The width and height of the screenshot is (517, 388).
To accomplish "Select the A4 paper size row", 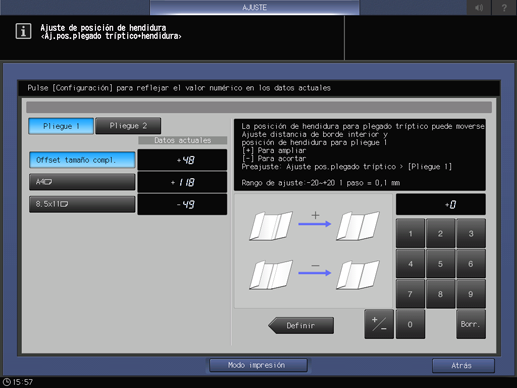I will click(x=82, y=182).
